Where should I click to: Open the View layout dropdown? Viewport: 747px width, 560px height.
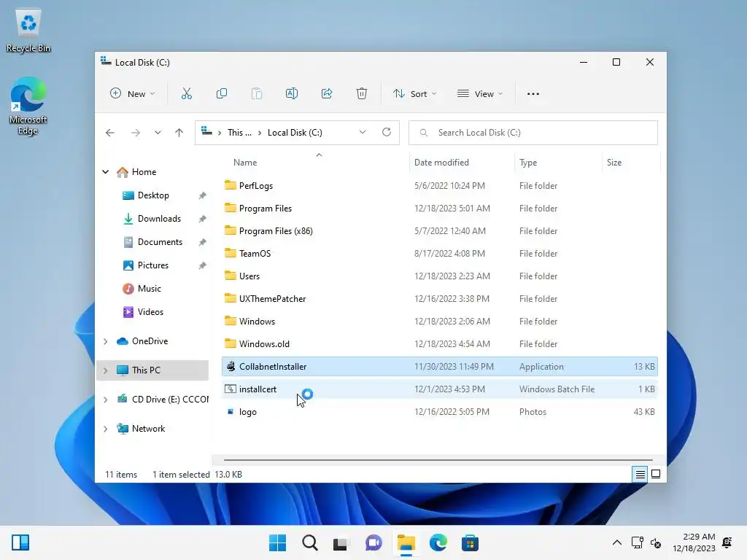click(480, 94)
